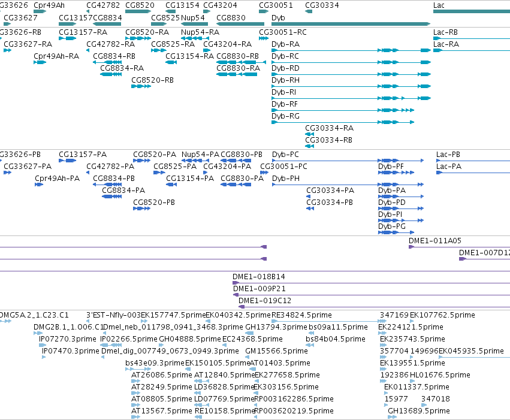Click transcript CG30334-RA label
The width and height of the screenshot is (510, 420).
pyautogui.click(x=329, y=128)
